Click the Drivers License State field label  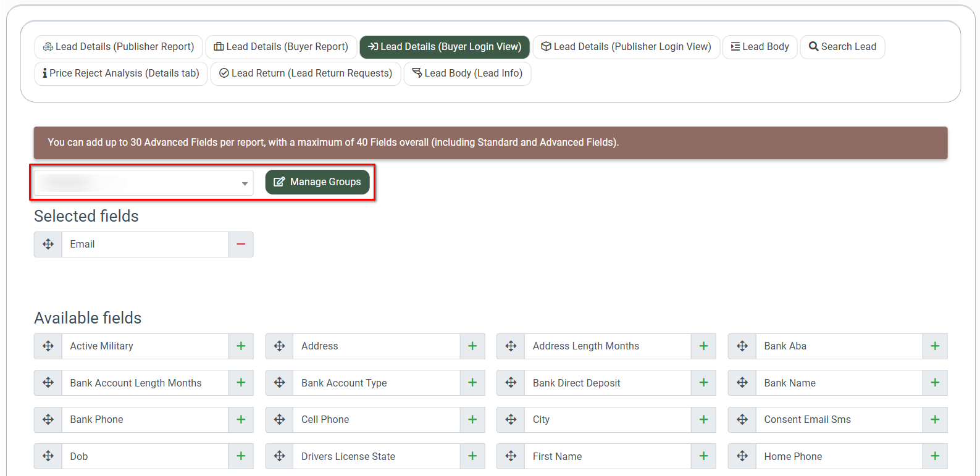coord(348,457)
